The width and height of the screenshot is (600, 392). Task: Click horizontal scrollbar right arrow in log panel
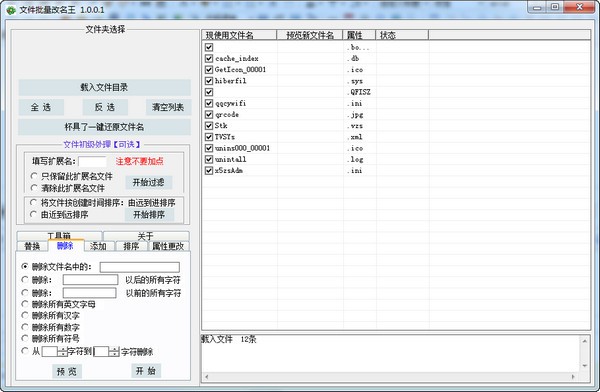pyautogui.click(x=574, y=377)
